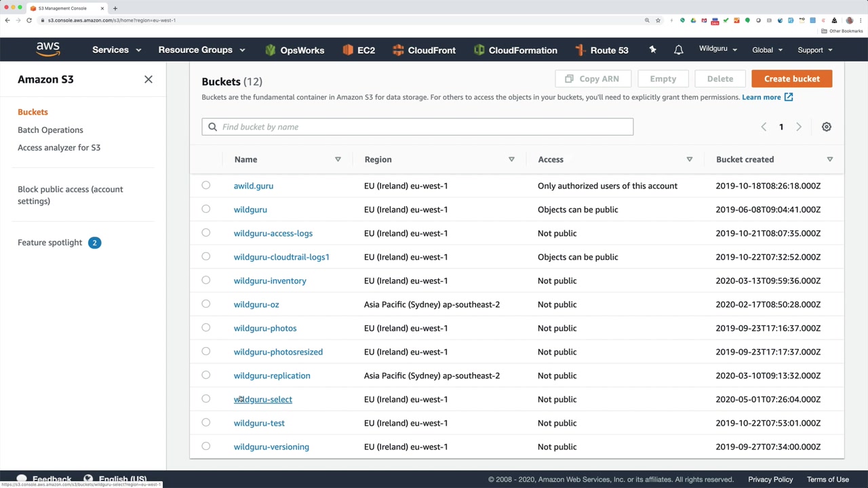
Task: Expand the Services dropdown menu
Action: point(117,50)
